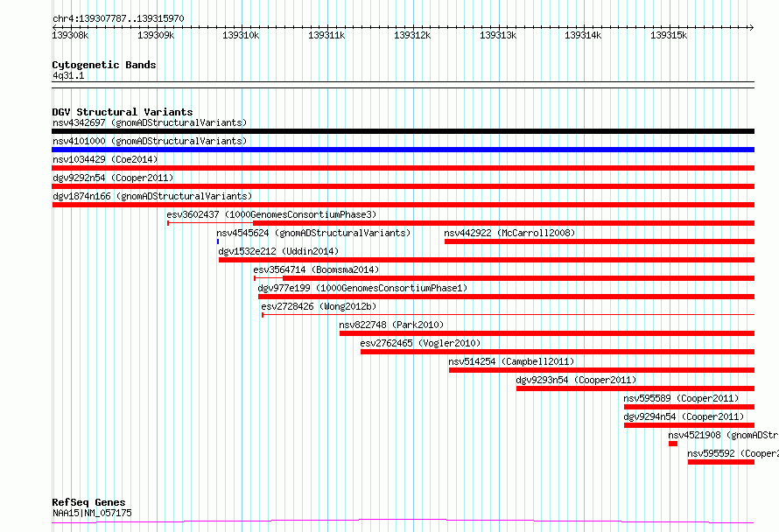Click the small red nsv4521908 bar
Image resolution: width=779 pixels, height=532 pixels.
pyautogui.click(x=673, y=444)
